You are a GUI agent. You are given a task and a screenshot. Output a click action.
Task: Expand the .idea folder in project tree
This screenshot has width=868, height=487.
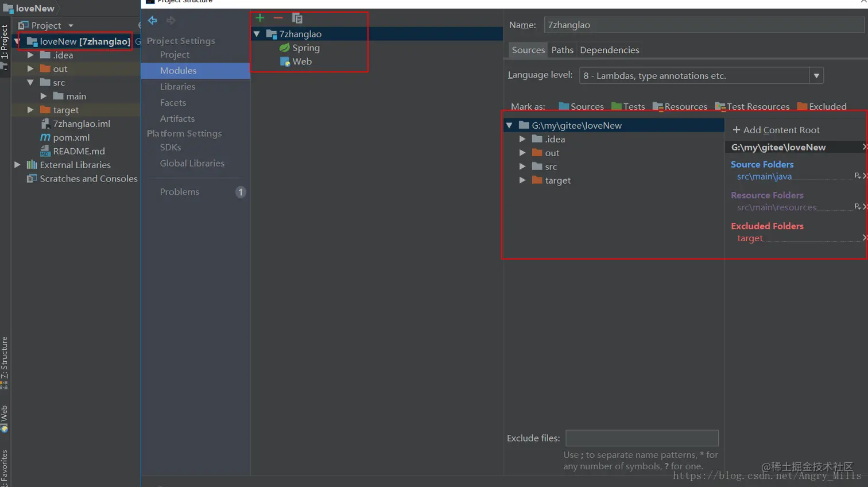[30, 55]
